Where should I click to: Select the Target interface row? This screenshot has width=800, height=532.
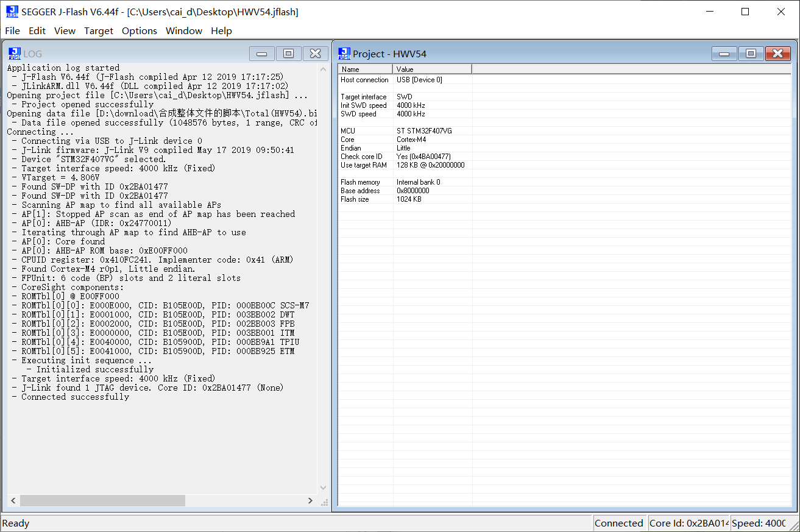564,97
